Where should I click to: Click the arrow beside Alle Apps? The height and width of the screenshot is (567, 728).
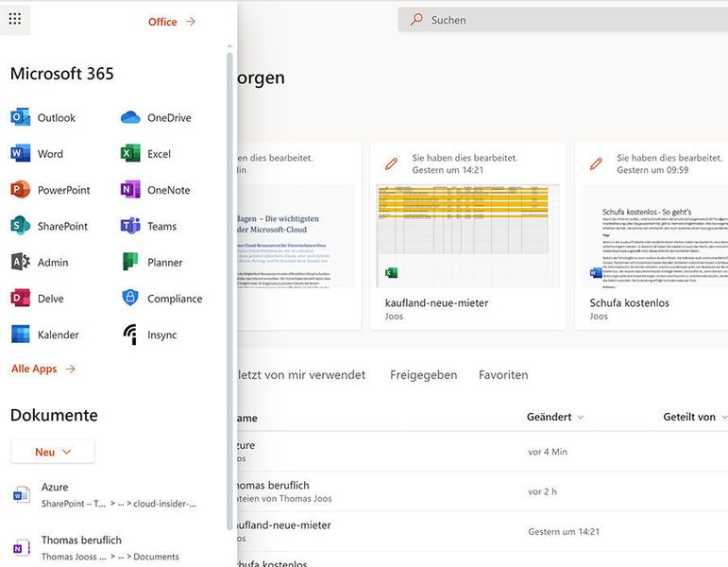[x=70, y=369]
